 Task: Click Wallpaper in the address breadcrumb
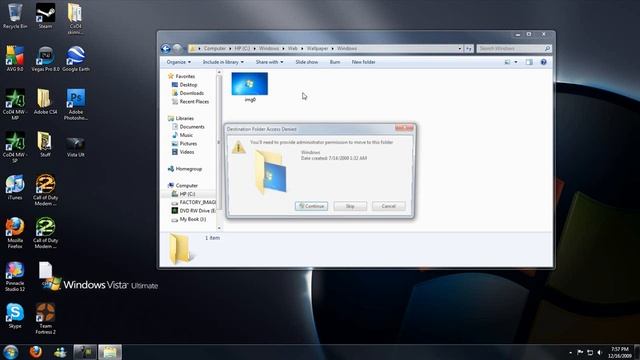(317, 49)
